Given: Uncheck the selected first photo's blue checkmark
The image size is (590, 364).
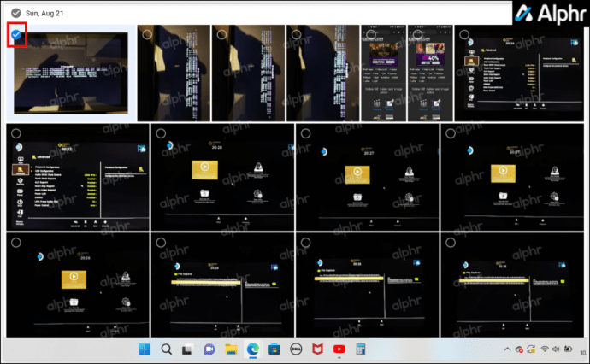Looking at the screenshot, I should pos(16,34).
